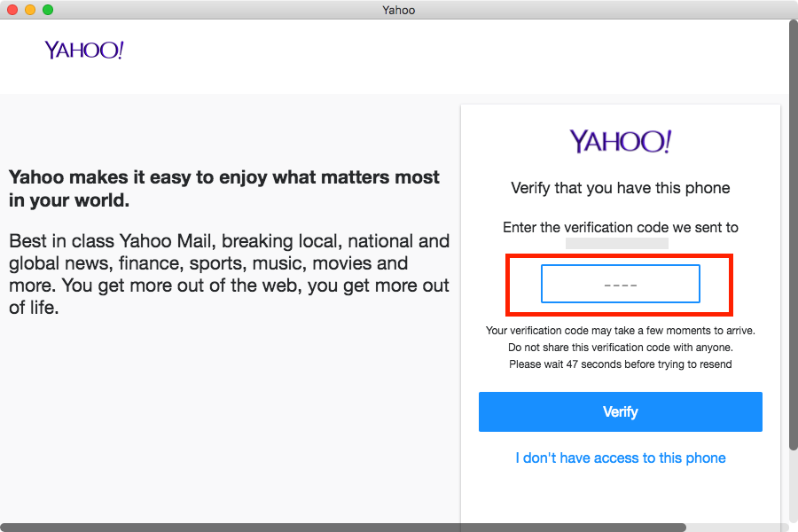Minimize the window using the yellow button

click(x=30, y=10)
